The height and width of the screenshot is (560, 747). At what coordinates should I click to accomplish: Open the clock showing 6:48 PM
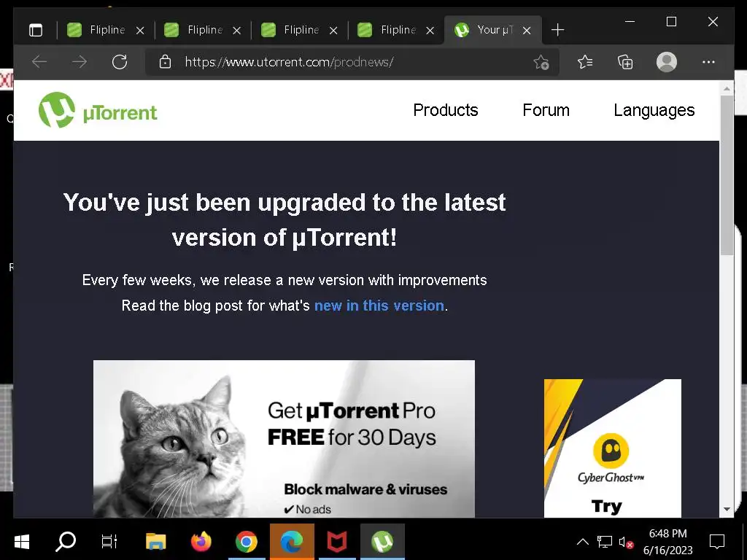(668, 542)
